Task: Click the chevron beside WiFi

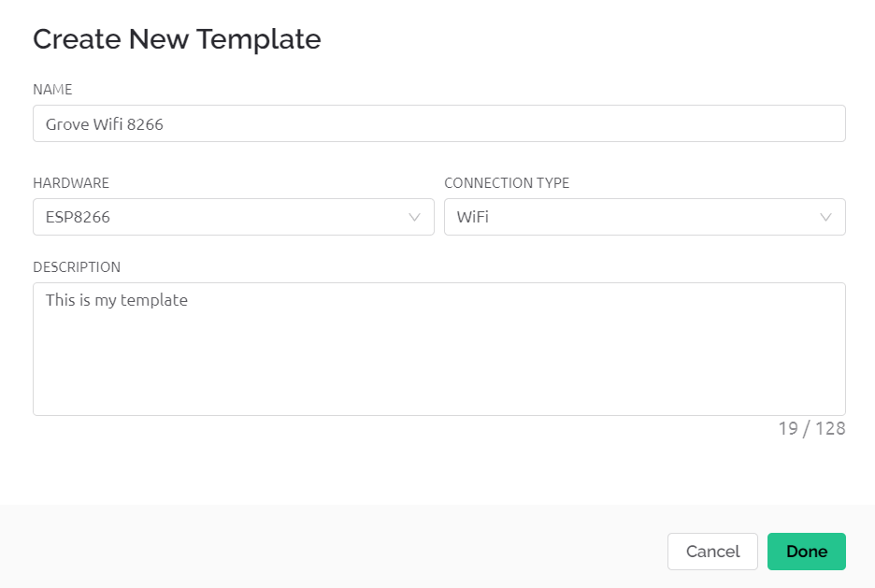Action: click(825, 217)
